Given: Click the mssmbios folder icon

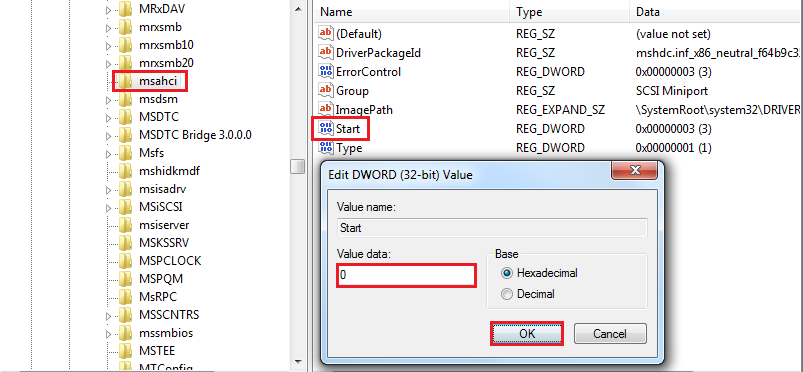Looking at the screenshot, I should 125,333.
